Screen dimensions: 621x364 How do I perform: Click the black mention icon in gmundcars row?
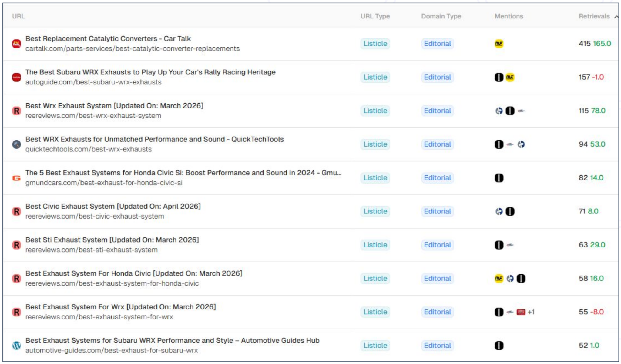point(499,178)
